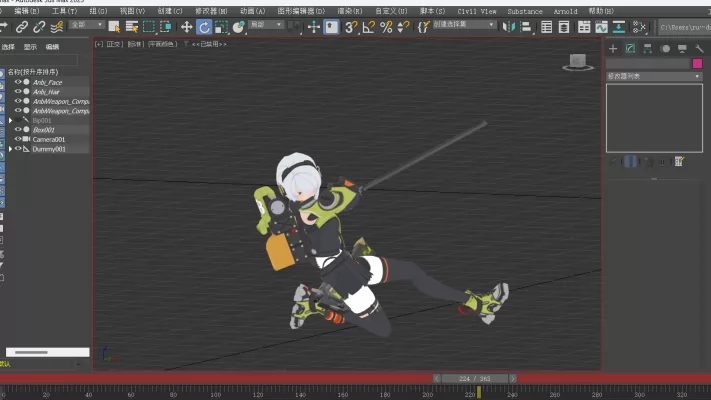Open the named selection sets 创建选择集 dropdown
Screen dimensions: 711x400
(464, 24)
